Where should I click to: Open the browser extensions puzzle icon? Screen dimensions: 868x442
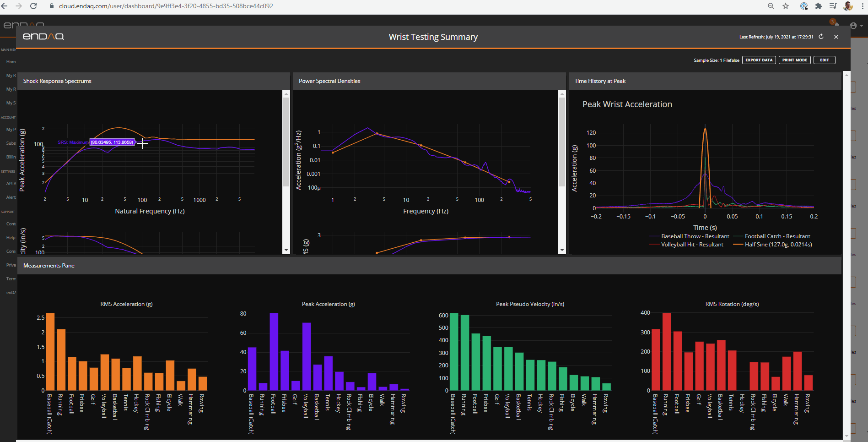click(819, 6)
